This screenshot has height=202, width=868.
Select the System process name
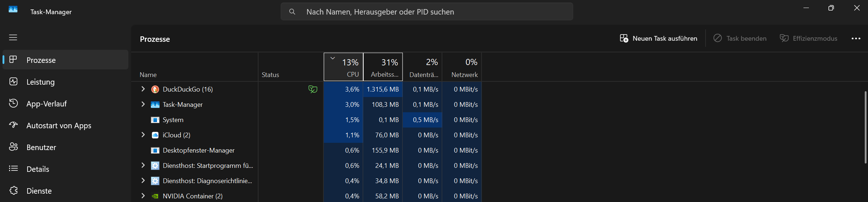tap(173, 120)
